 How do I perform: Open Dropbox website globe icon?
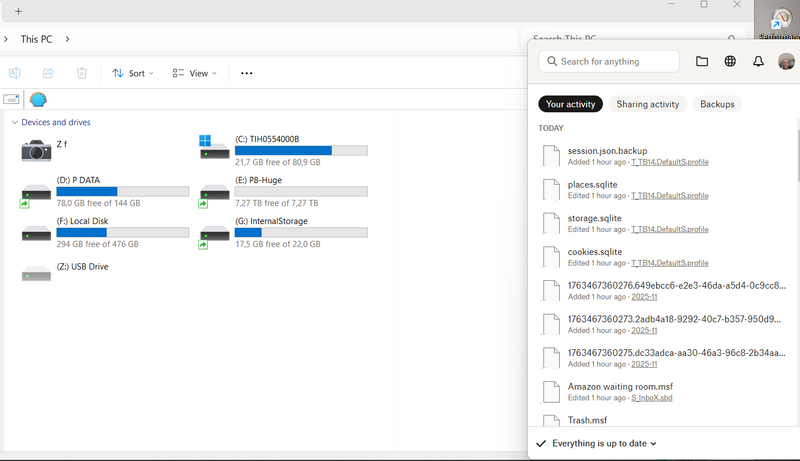pyautogui.click(x=730, y=61)
